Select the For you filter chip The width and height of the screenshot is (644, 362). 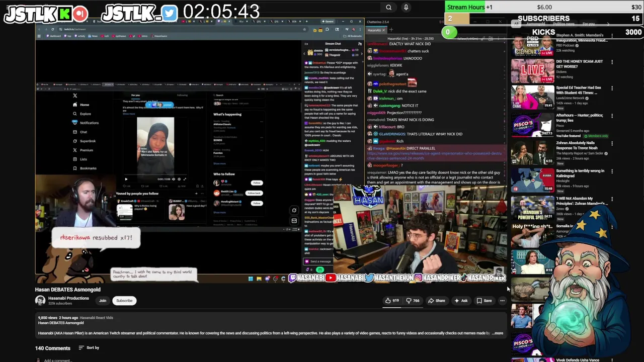pyautogui.click(x=589, y=24)
